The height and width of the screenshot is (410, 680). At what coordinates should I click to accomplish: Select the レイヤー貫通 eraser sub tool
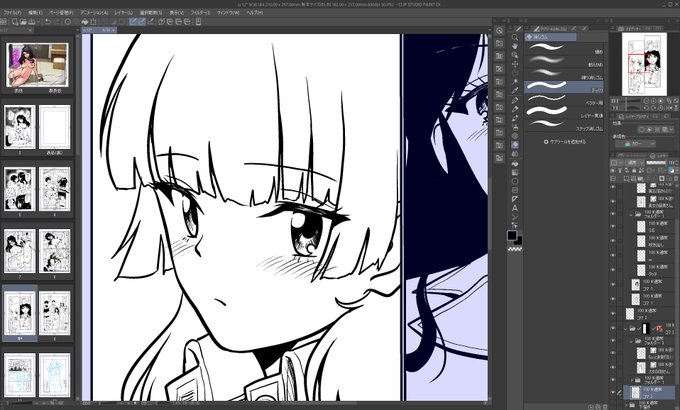pos(564,113)
